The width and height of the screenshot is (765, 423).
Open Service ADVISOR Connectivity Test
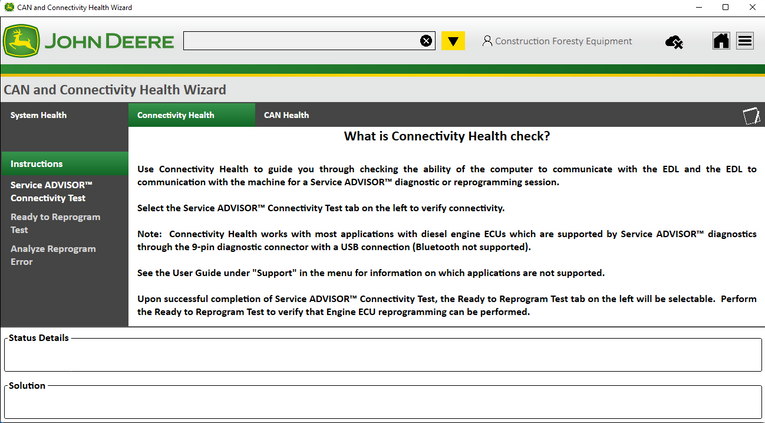(x=52, y=191)
